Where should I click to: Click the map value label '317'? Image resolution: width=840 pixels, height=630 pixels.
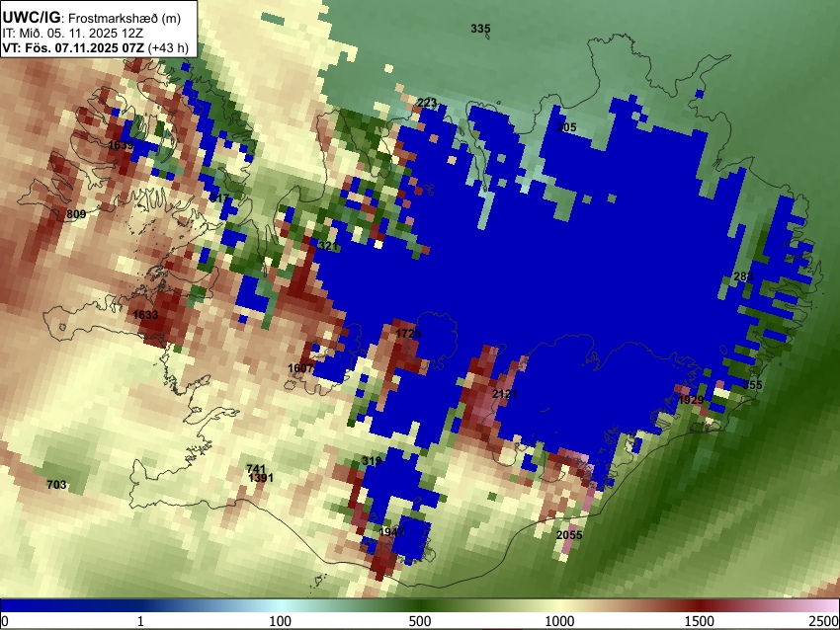click(219, 198)
